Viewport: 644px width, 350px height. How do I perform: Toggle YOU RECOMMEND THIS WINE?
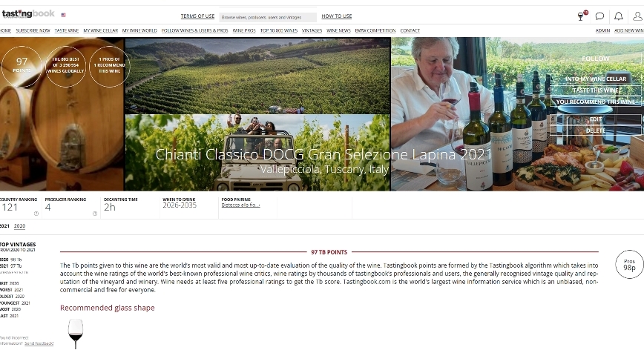[x=596, y=102]
